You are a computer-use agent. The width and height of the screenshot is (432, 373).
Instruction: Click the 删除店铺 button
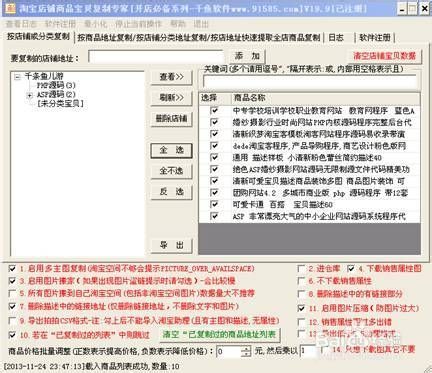[171, 119]
